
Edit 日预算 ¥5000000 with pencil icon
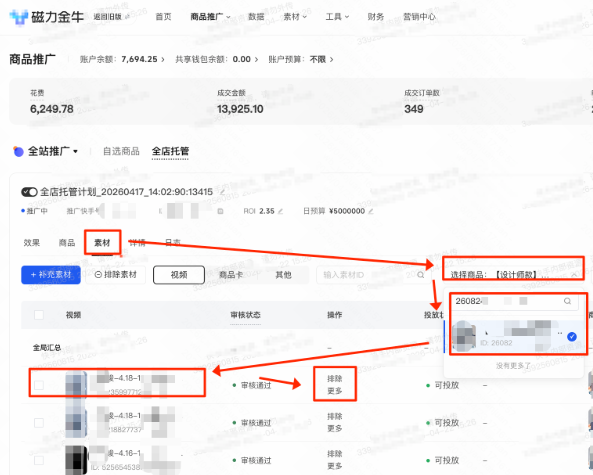[371, 211]
